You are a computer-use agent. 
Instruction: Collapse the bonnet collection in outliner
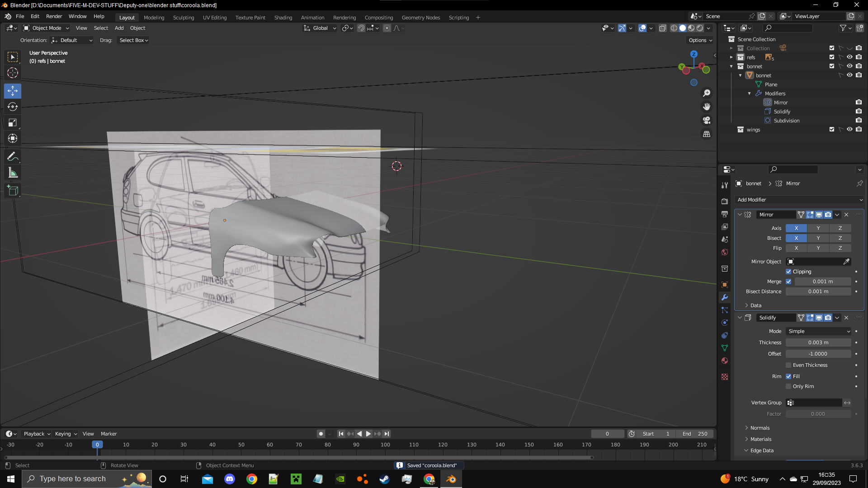tap(731, 66)
